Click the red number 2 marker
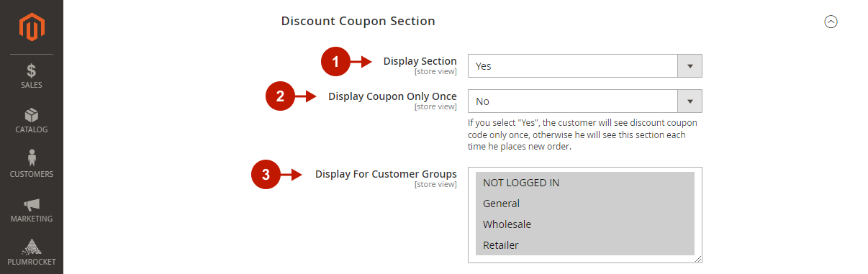868x274 pixels. 281,97
